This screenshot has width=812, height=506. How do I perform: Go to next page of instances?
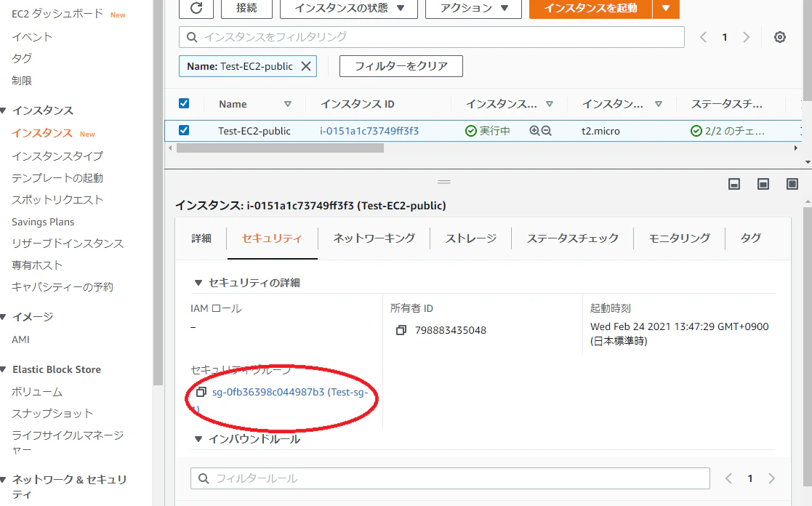pyautogui.click(x=747, y=37)
